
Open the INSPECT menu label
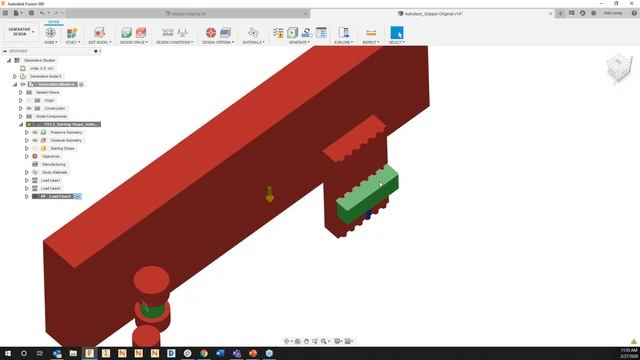[x=371, y=42]
